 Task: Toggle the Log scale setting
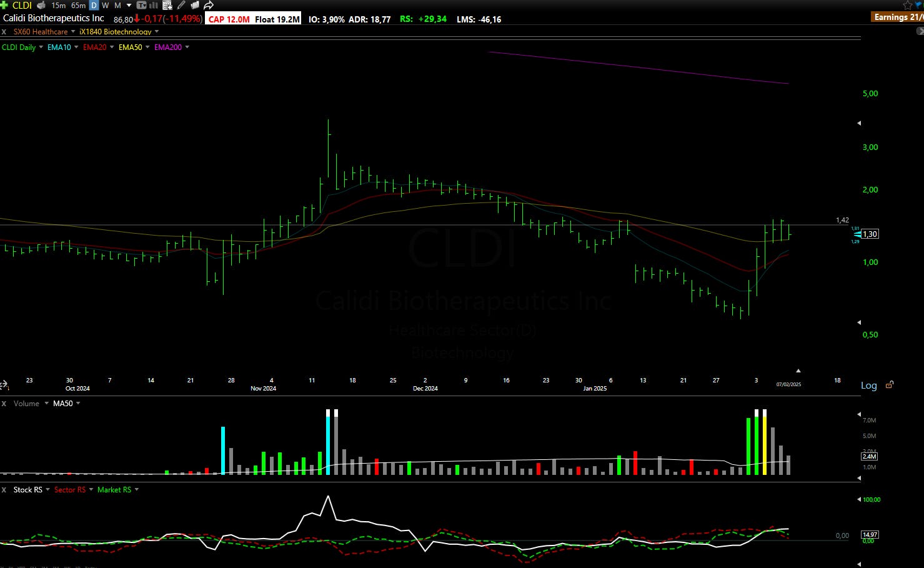869,386
